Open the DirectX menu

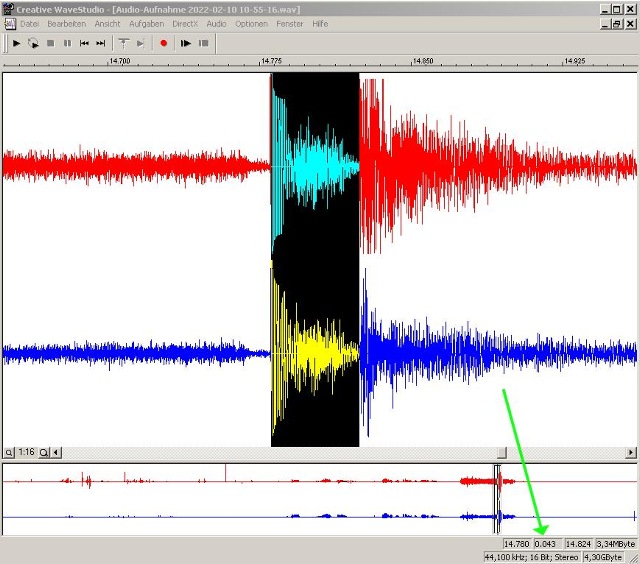coord(185,24)
